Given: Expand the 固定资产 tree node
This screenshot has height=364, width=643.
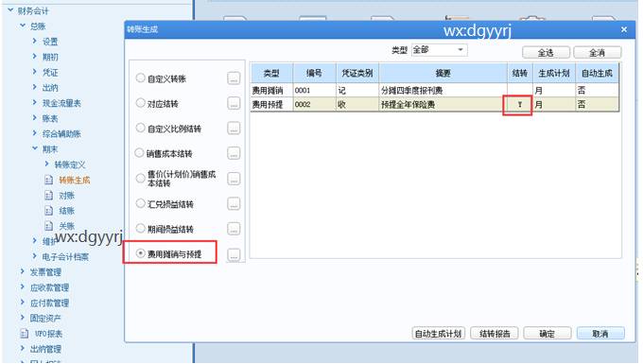Looking at the screenshot, I should (23, 318).
